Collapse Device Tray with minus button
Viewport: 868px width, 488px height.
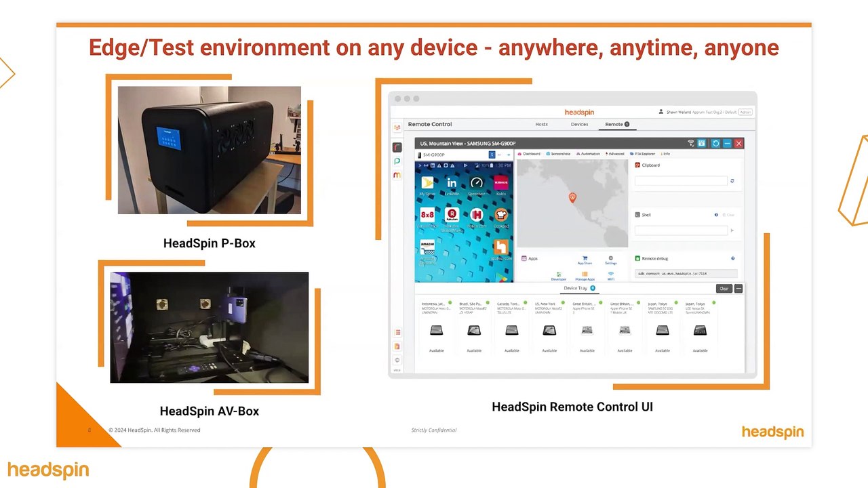tap(738, 289)
